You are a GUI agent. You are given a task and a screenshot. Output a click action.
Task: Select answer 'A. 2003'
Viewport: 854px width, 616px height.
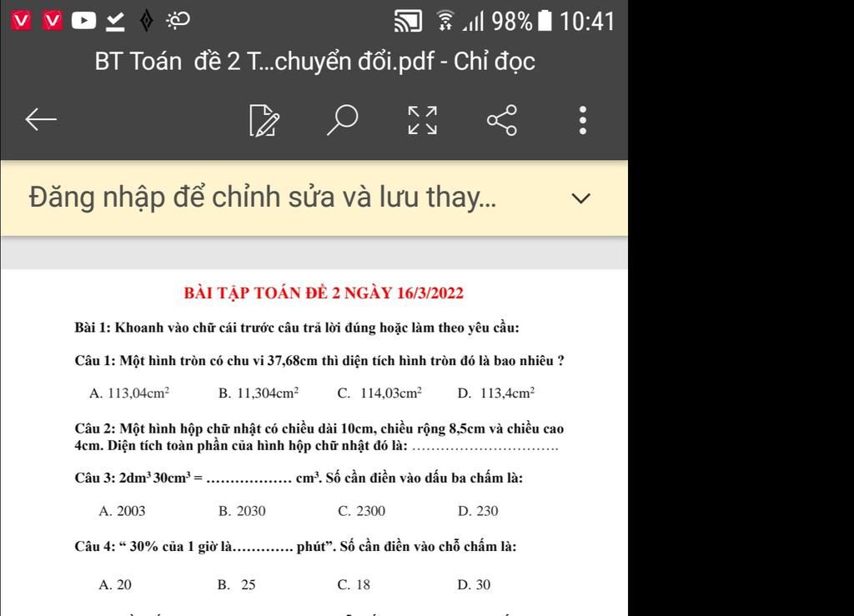(x=122, y=511)
